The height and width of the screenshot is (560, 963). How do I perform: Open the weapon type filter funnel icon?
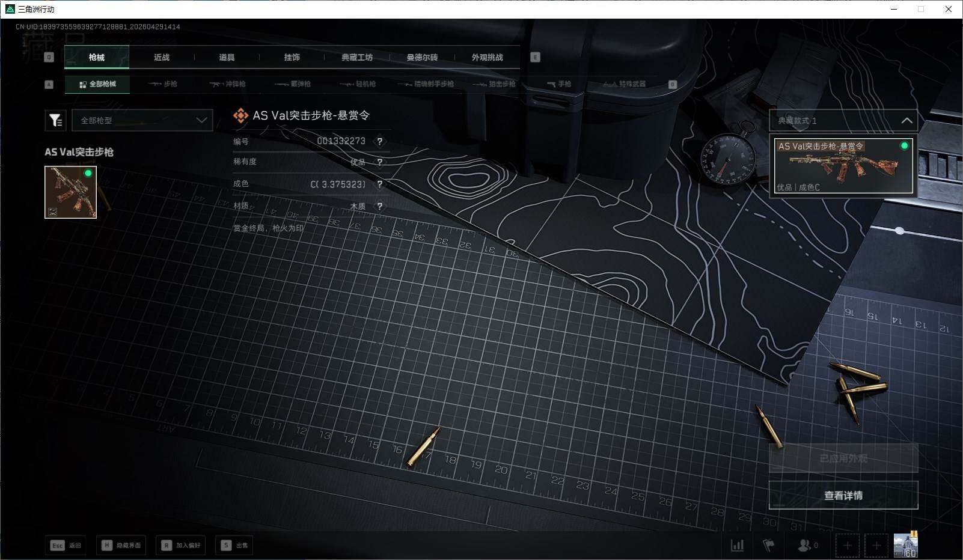tap(55, 120)
